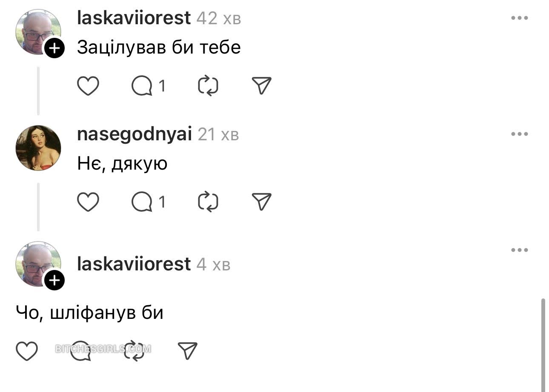Screen dimensions: 549x392
Task: Send the nasegodnyai comment using paper plane icon
Action: [261, 202]
